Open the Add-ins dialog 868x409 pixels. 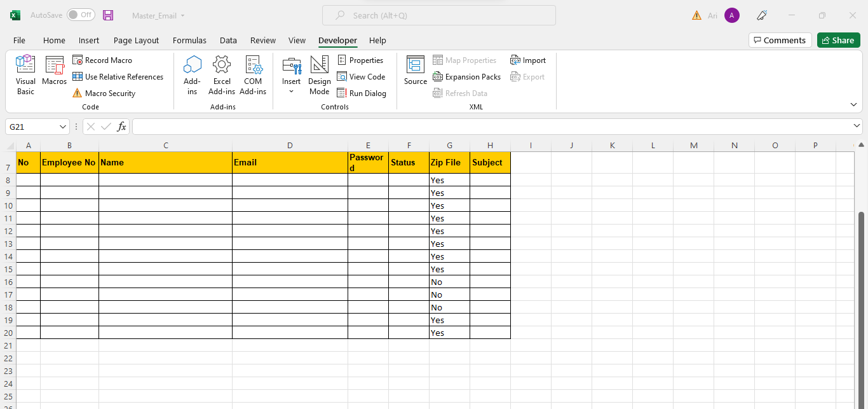pos(192,75)
